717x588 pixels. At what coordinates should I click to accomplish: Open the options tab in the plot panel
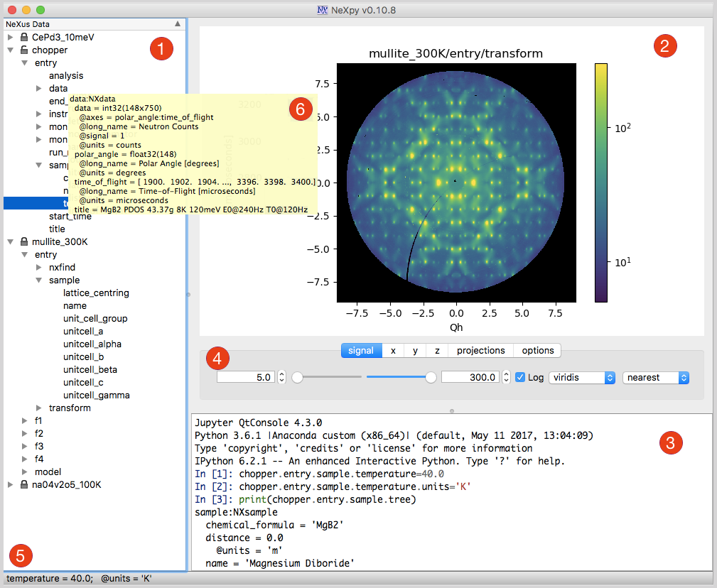(x=537, y=350)
